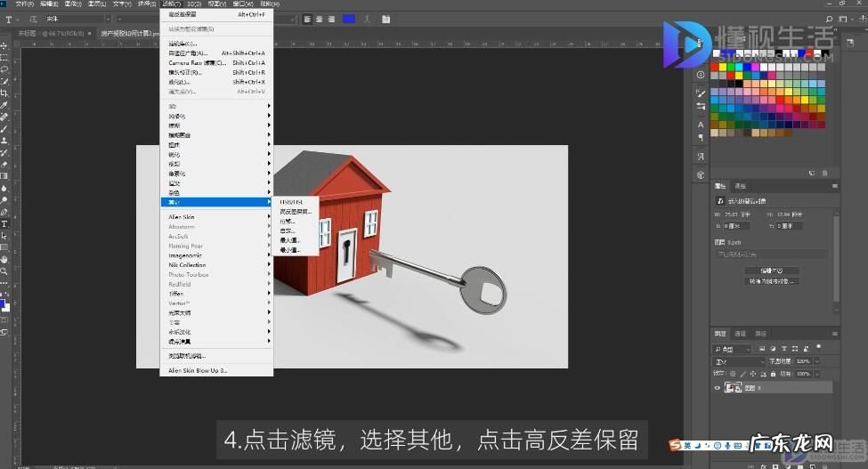868x469 pixels.
Task: Select the Brush tool
Action: point(4,129)
